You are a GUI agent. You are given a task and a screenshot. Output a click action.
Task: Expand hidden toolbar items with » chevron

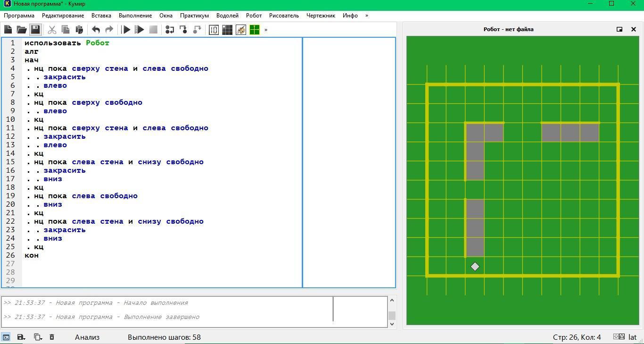[x=266, y=30]
